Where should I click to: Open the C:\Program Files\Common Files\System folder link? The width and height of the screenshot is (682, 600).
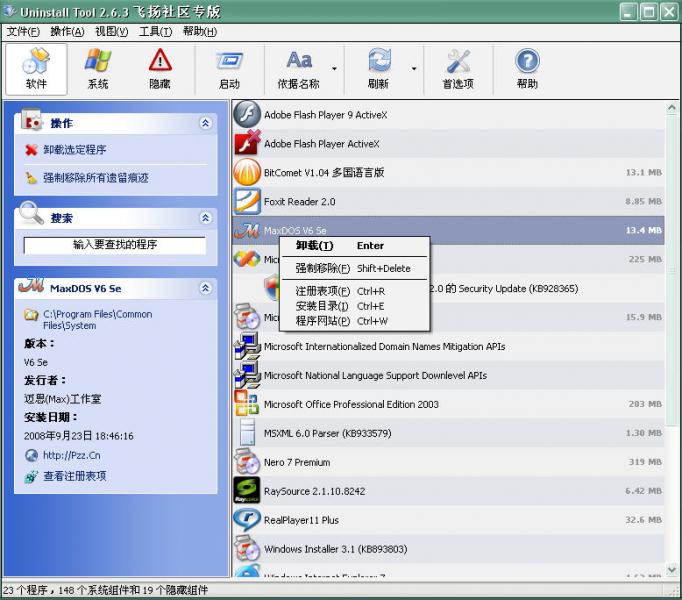97,320
